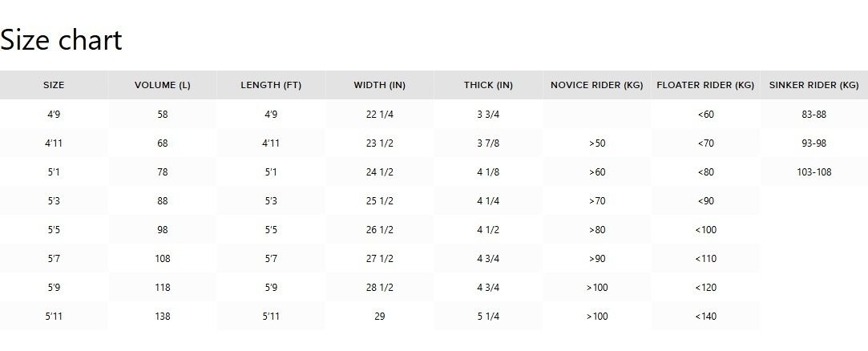Screen dimensions: 868x351
Task: Click the VOLUME (L) column header
Action: 163,85
